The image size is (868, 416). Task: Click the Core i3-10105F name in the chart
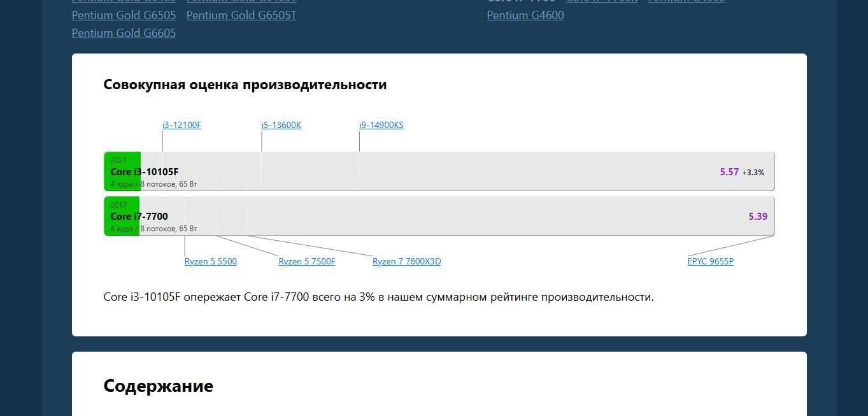click(x=145, y=172)
